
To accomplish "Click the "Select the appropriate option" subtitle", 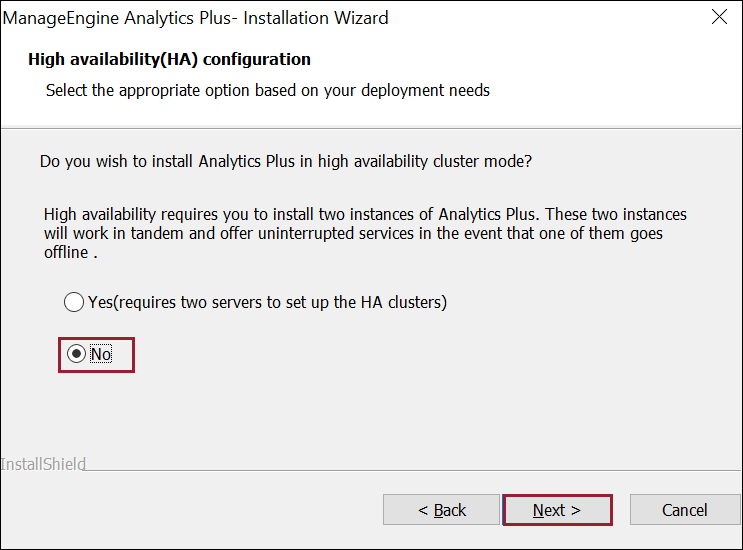I will tap(268, 90).
